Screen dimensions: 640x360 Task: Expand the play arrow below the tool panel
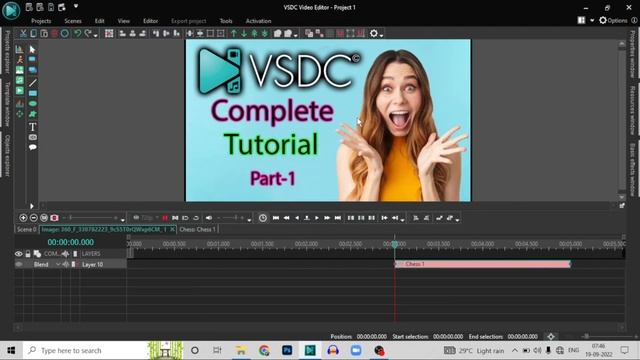pos(31,206)
